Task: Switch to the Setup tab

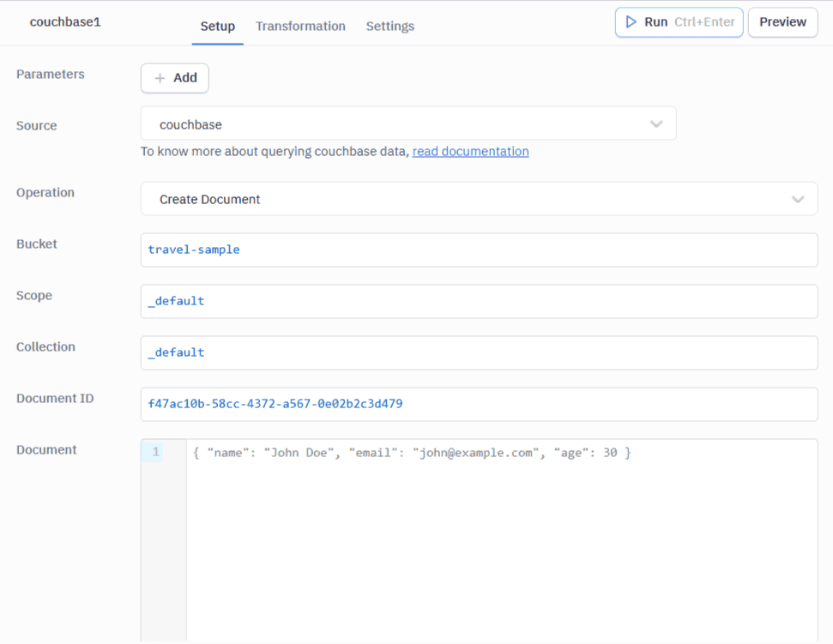Action: (x=217, y=27)
